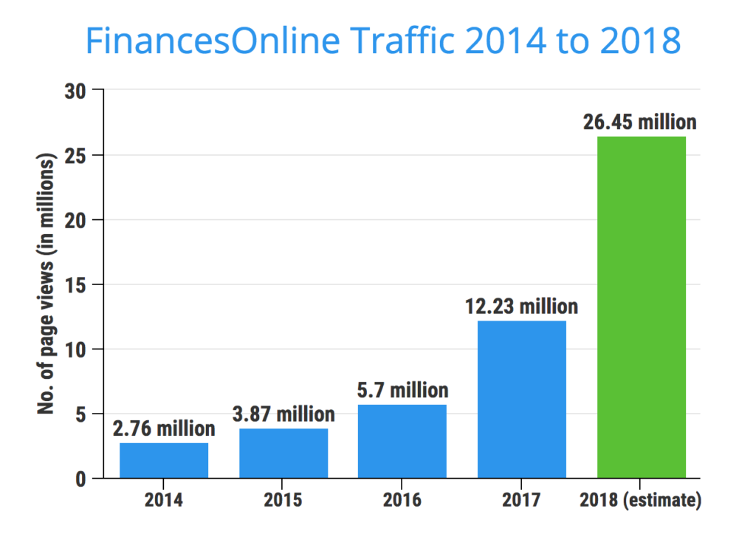Click the "2016" x-axis label
Screen dimensions: 756x534
coord(402,500)
